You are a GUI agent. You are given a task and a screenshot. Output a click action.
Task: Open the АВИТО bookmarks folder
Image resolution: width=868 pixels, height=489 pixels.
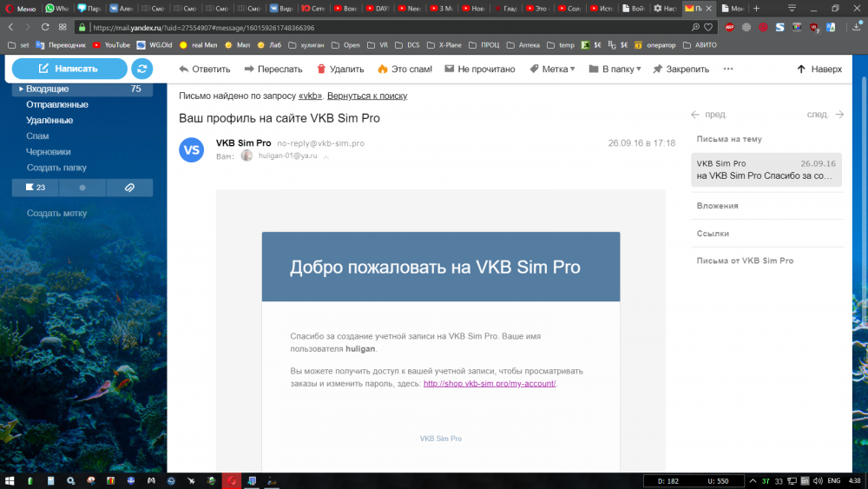click(x=700, y=45)
